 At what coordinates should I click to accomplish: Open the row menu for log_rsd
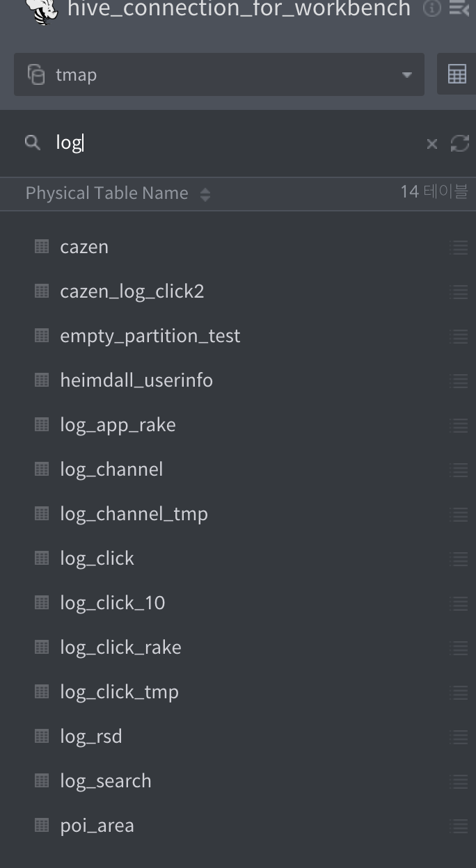(x=459, y=737)
